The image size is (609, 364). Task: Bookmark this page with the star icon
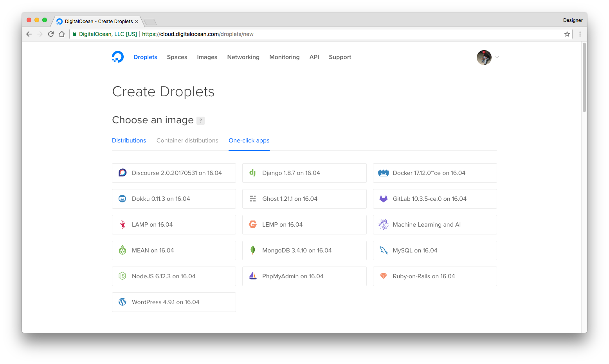coord(567,34)
